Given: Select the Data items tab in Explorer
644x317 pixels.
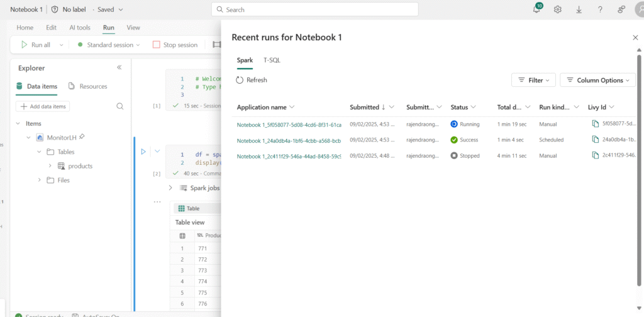Looking at the screenshot, I should pyautogui.click(x=36, y=86).
